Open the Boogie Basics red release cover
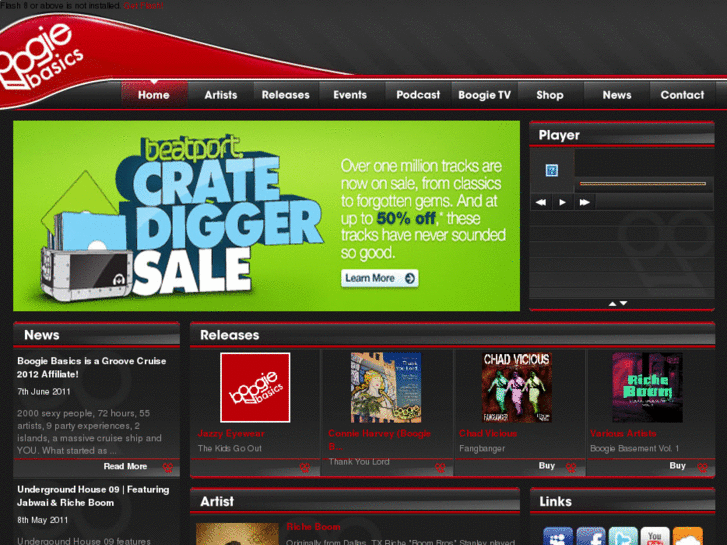 click(x=255, y=387)
